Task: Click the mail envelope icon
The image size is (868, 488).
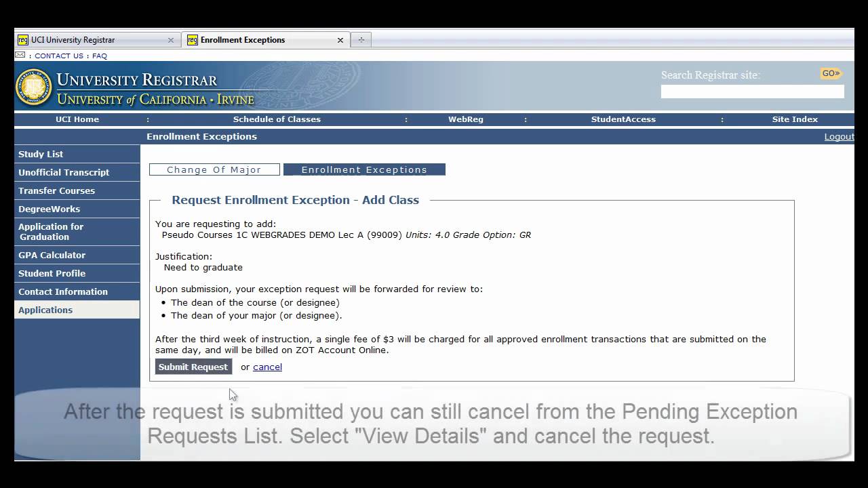Action: (20, 55)
